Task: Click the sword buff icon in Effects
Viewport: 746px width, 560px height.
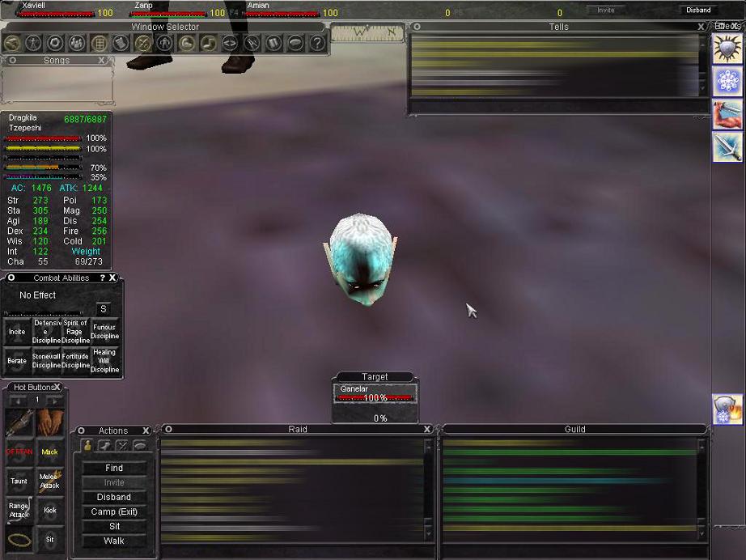Action: coord(727,147)
